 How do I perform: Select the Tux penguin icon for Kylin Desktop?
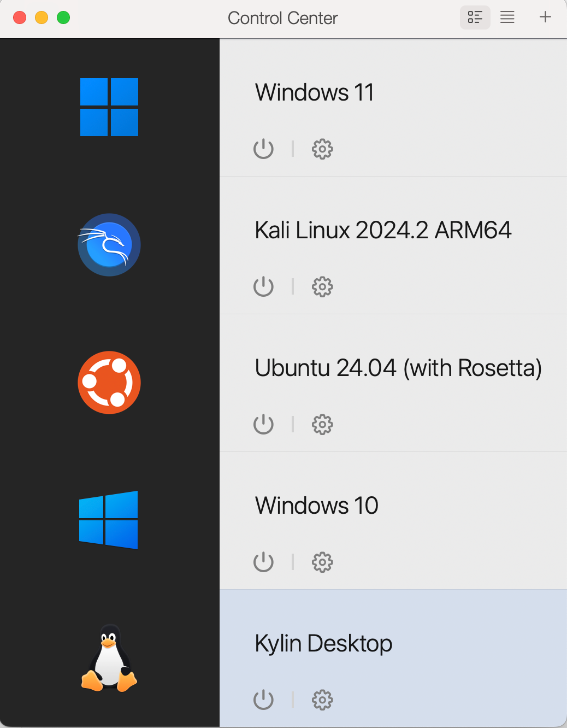point(109,657)
